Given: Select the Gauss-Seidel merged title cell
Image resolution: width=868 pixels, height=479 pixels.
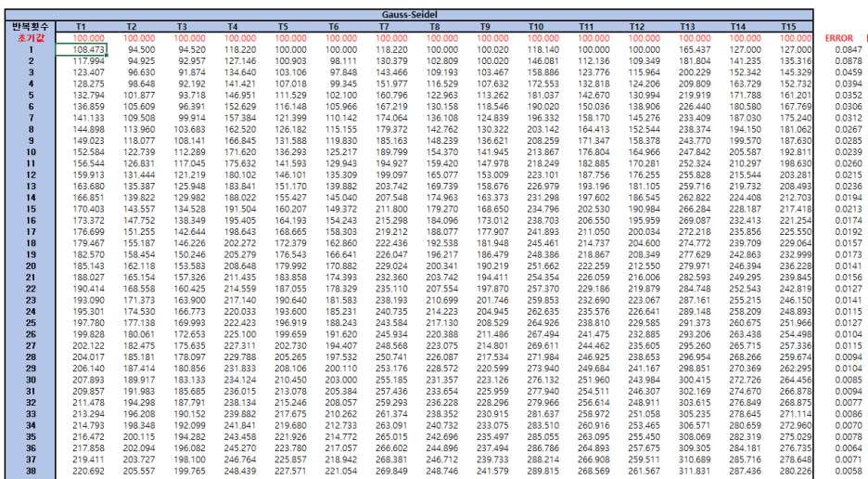Looking at the screenshot, I should pyautogui.click(x=409, y=15).
